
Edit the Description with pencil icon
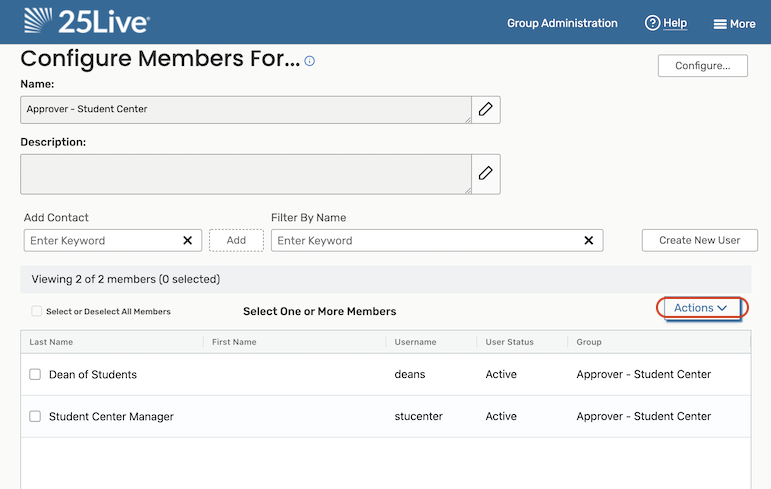486,173
